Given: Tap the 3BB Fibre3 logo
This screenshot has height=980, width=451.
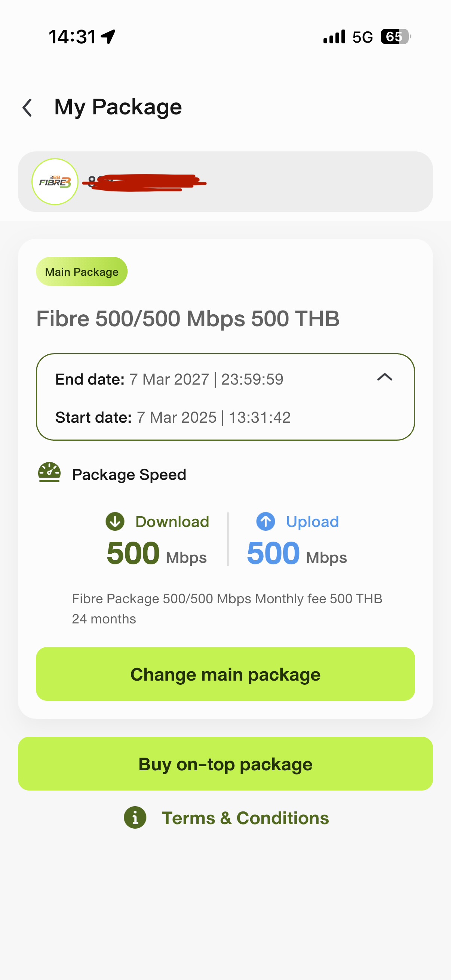Looking at the screenshot, I should point(55,182).
